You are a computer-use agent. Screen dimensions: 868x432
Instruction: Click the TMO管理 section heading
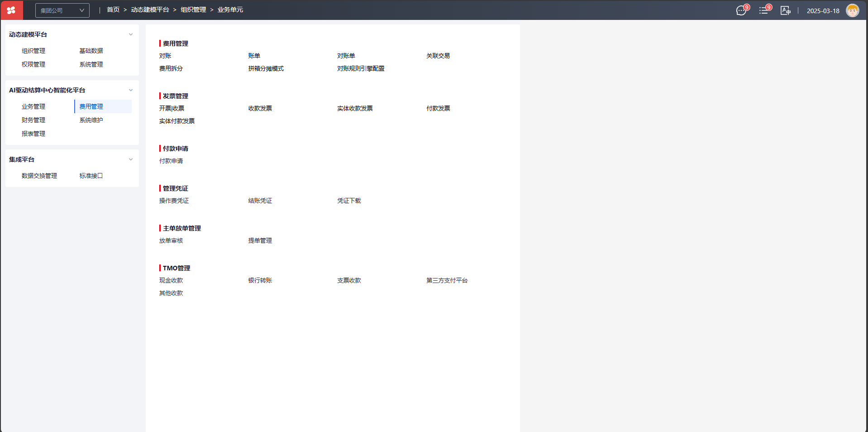pyautogui.click(x=176, y=268)
